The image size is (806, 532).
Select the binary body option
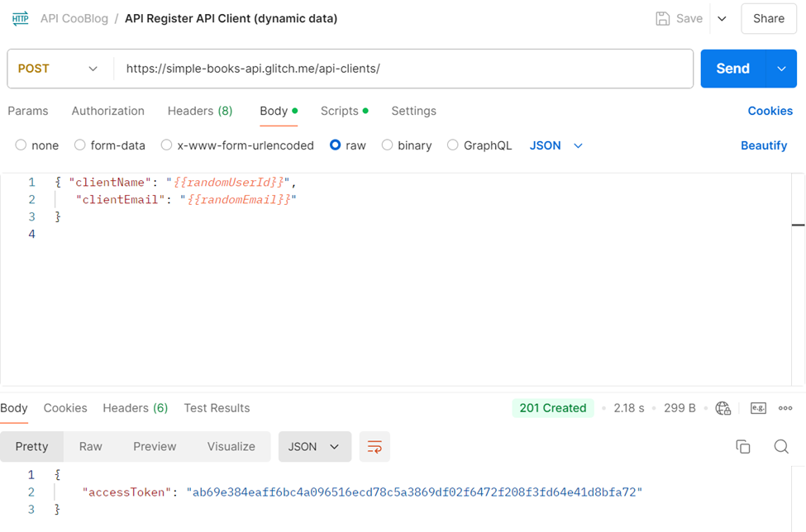(387, 145)
